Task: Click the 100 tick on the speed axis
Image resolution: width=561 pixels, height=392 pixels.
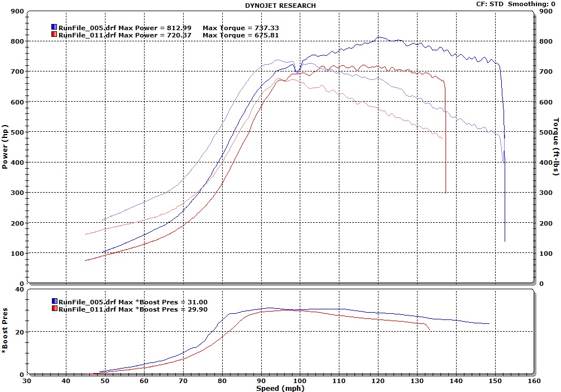Action: (x=300, y=381)
